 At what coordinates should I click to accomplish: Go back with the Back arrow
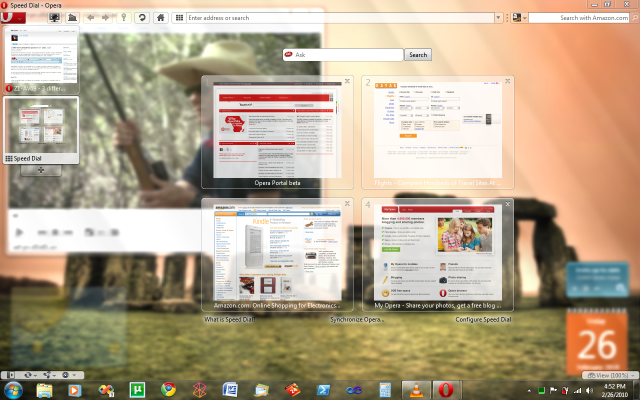(91, 18)
